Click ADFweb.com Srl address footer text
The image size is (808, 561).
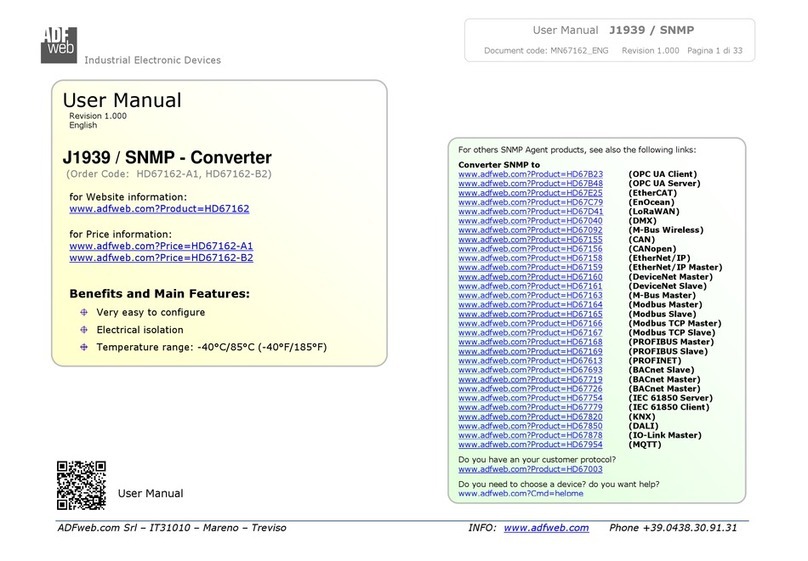172,528
